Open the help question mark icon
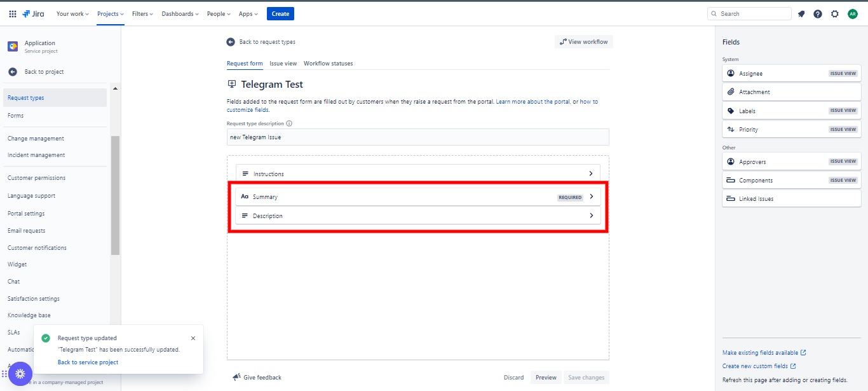The width and height of the screenshot is (868, 391). [818, 14]
